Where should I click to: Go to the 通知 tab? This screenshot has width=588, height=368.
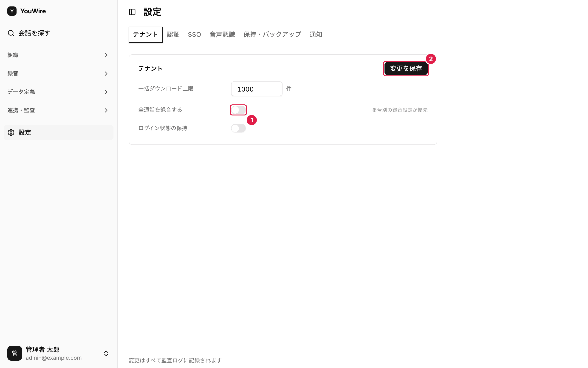(316, 34)
